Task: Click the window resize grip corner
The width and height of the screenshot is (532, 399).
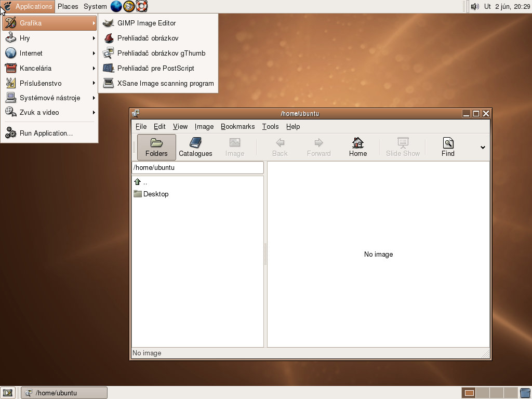Action: click(486, 354)
